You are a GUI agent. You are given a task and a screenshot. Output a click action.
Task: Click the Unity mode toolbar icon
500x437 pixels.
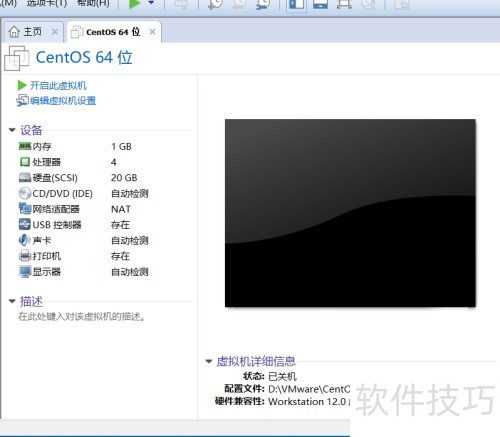[368, 3]
